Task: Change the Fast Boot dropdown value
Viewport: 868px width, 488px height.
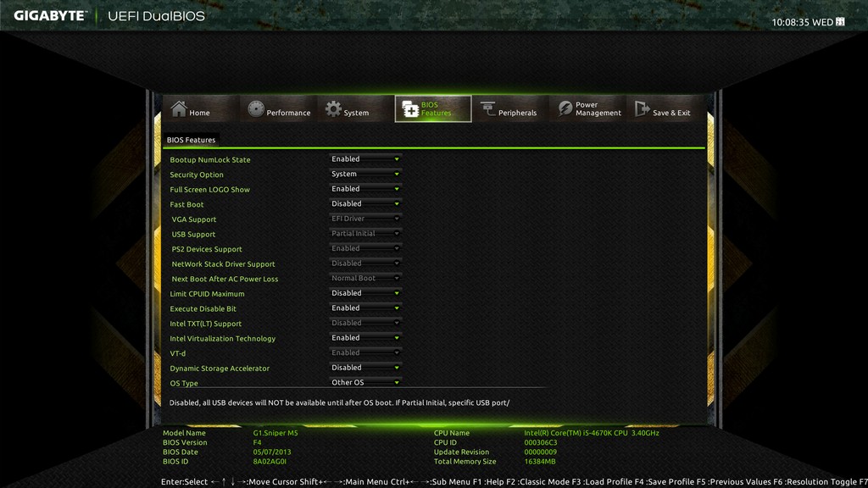Action: 365,203
